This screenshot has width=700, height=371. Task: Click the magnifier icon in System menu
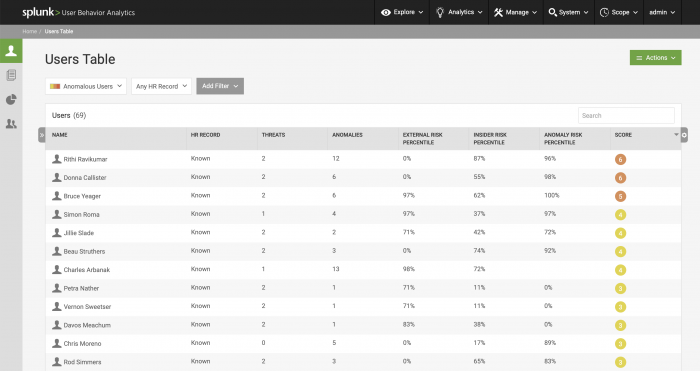553,13
